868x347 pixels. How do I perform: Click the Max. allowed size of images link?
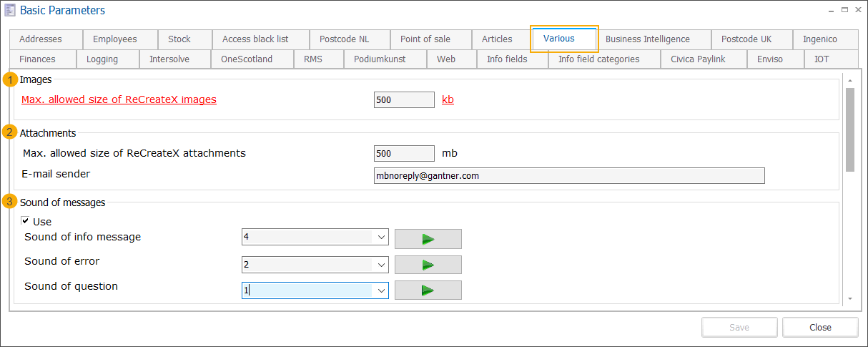(119, 99)
